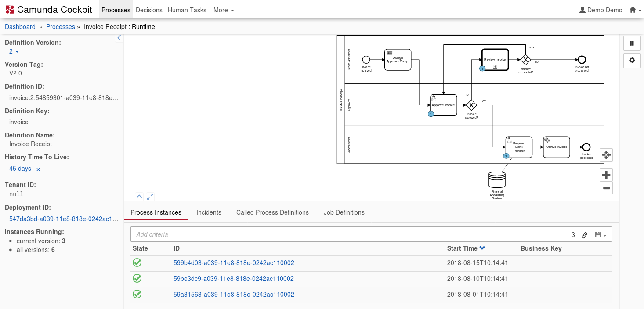644x309 pixels.
Task: Open instance 599b4d03-a039-11e8-818e-0242ac110002
Action: coord(234,263)
